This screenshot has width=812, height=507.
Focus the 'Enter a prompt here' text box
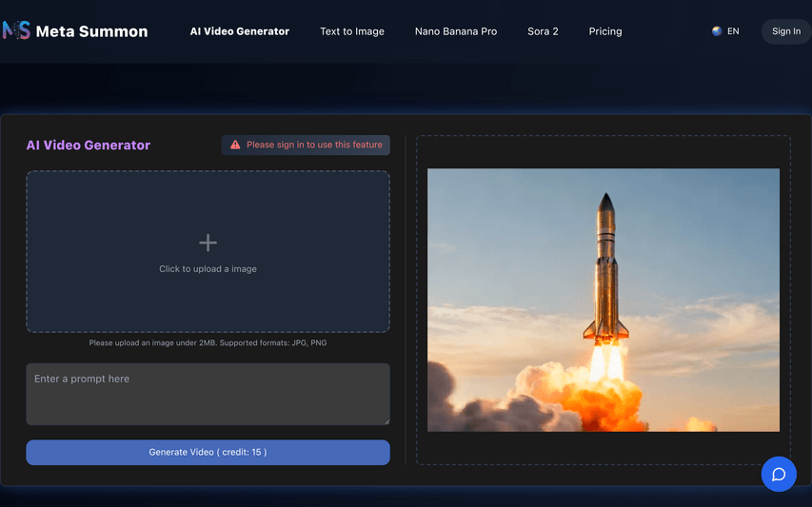(x=208, y=393)
